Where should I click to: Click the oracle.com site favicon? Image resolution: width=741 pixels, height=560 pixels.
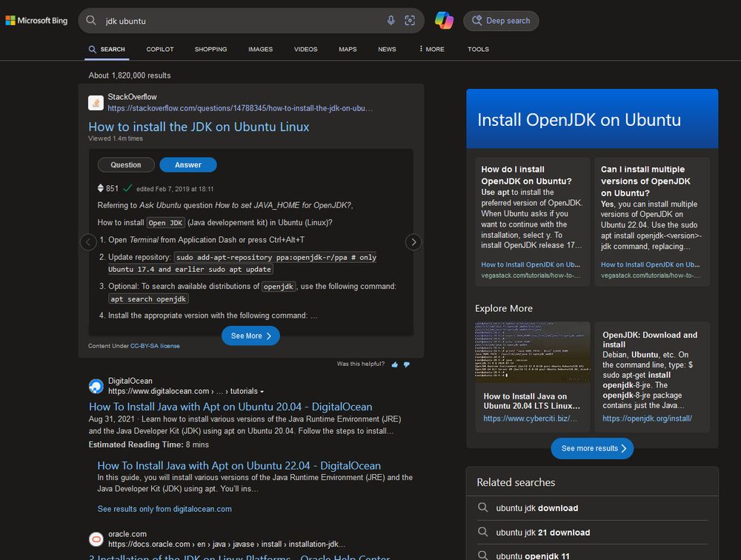tap(96, 539)
